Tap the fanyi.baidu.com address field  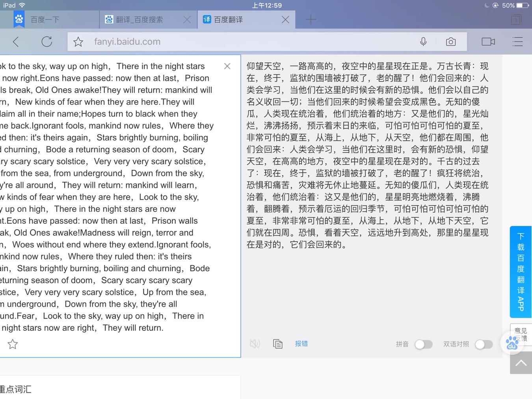pos(236,42)
